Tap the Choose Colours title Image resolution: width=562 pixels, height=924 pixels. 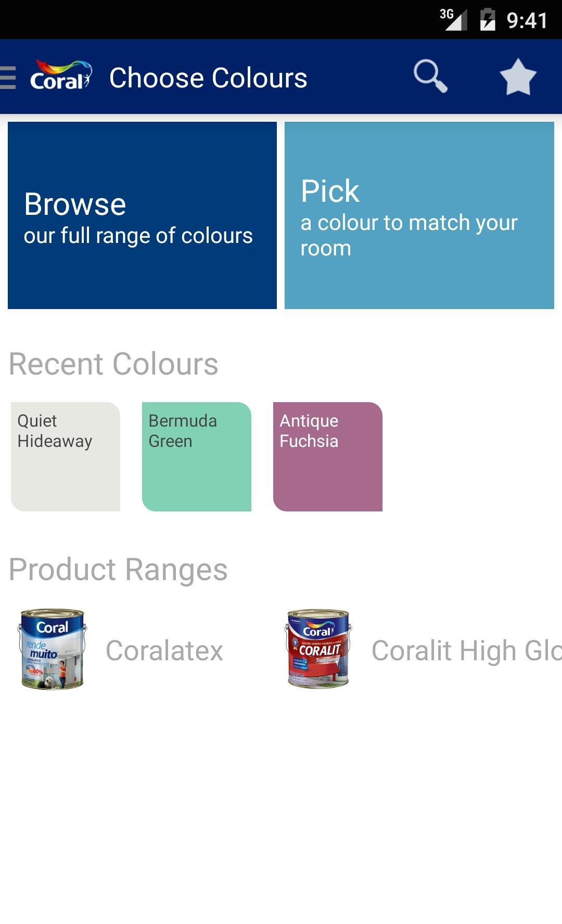(208, 77)
